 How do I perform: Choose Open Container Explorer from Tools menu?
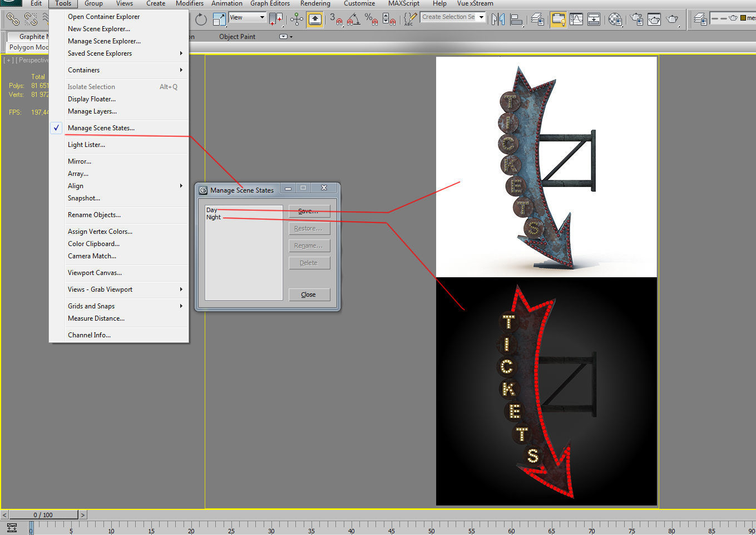[x=119, y=17]
